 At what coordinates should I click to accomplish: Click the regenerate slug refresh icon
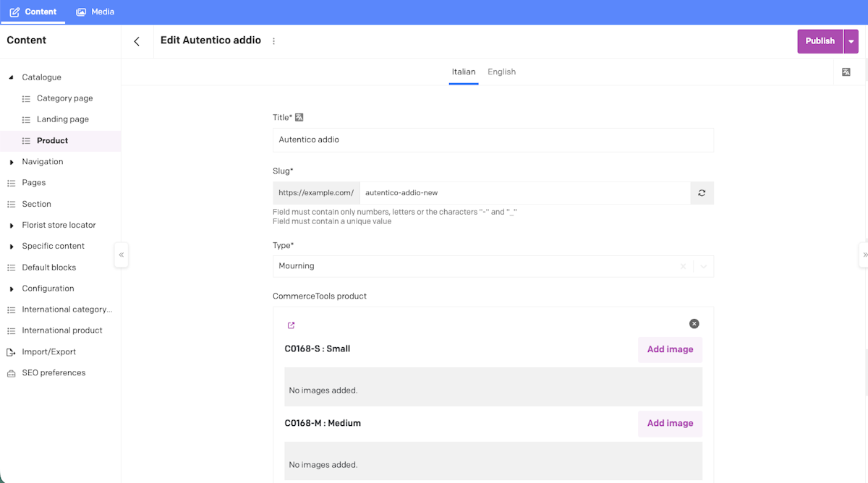(x=702, y=193)
